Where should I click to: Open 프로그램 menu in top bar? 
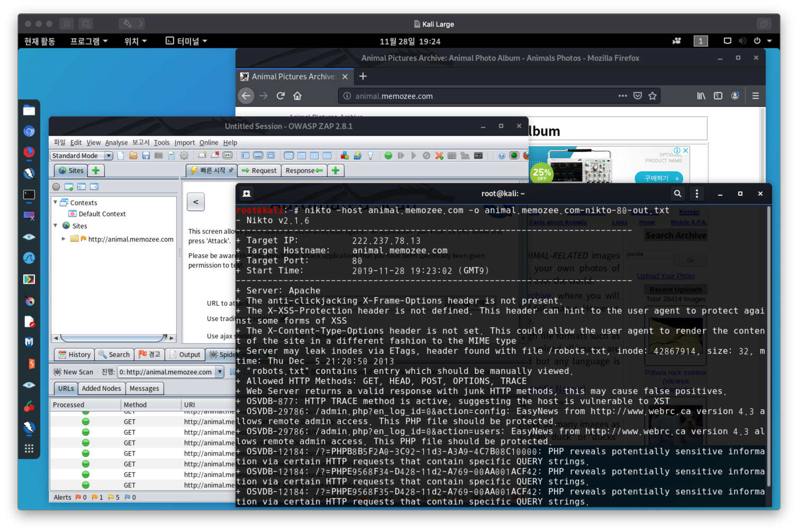[x=89, y=41]
